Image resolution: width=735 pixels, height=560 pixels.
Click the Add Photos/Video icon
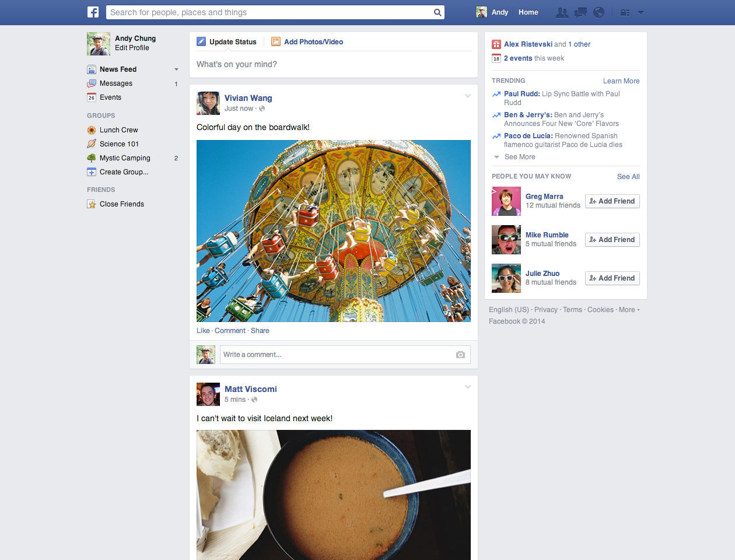tap(275, 41)
